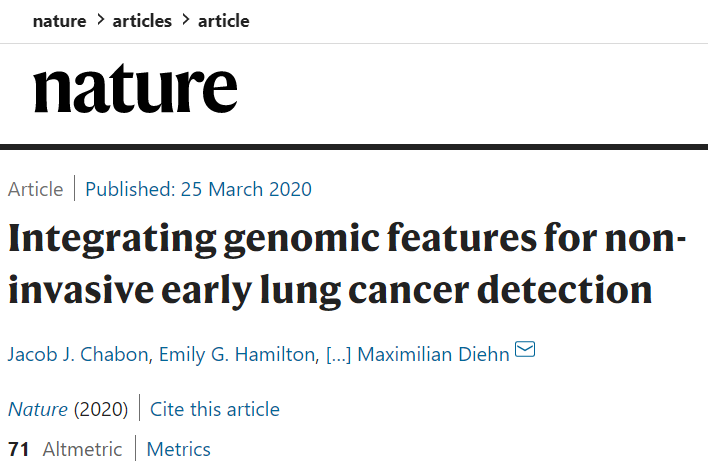Click the published date 25 March 2020
The height and width of the screenshot is (474, 708).
click(x=198, y=189)
